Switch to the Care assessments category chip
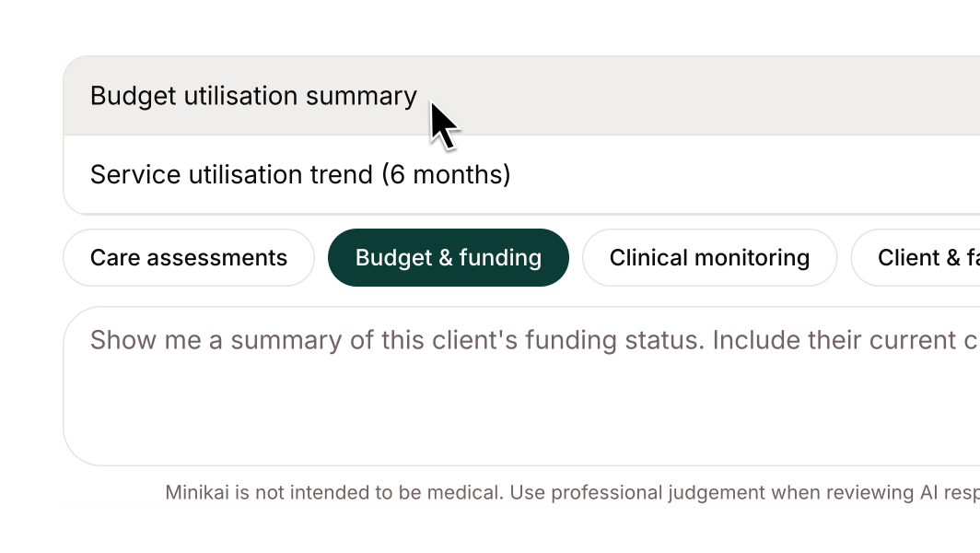980x553 pixels. tap(189, 258)
